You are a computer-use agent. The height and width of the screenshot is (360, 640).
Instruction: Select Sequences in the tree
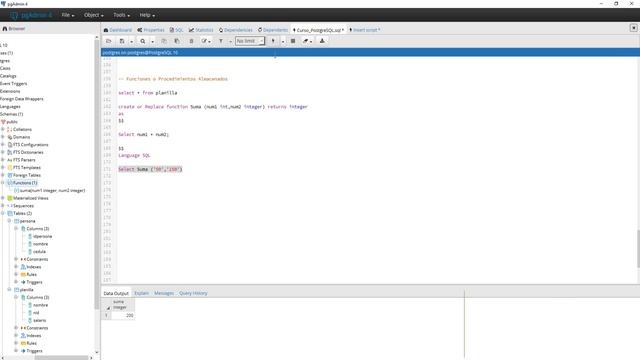(23, 206)
